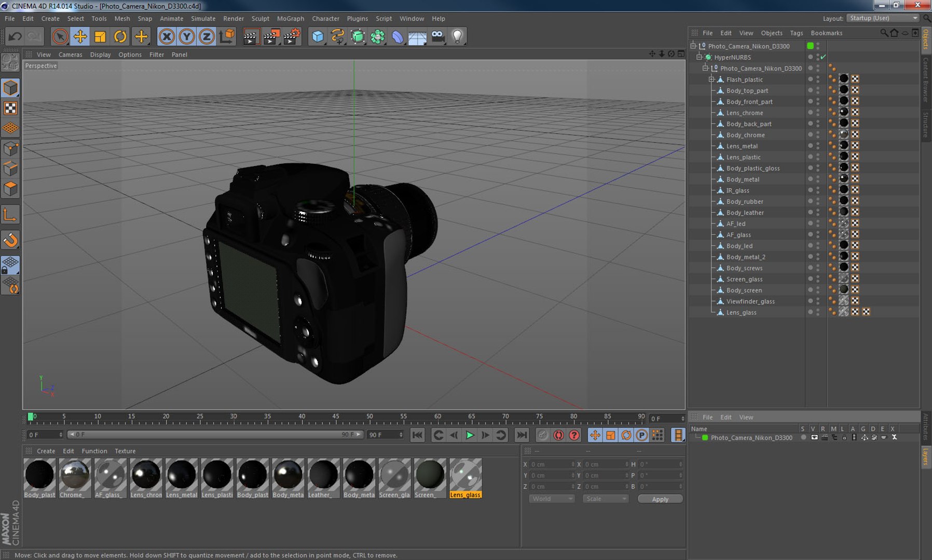This screenshot has width=932, height=560.
Task: Toggle the Enable Snap magnet
Action: coord(10,240)
